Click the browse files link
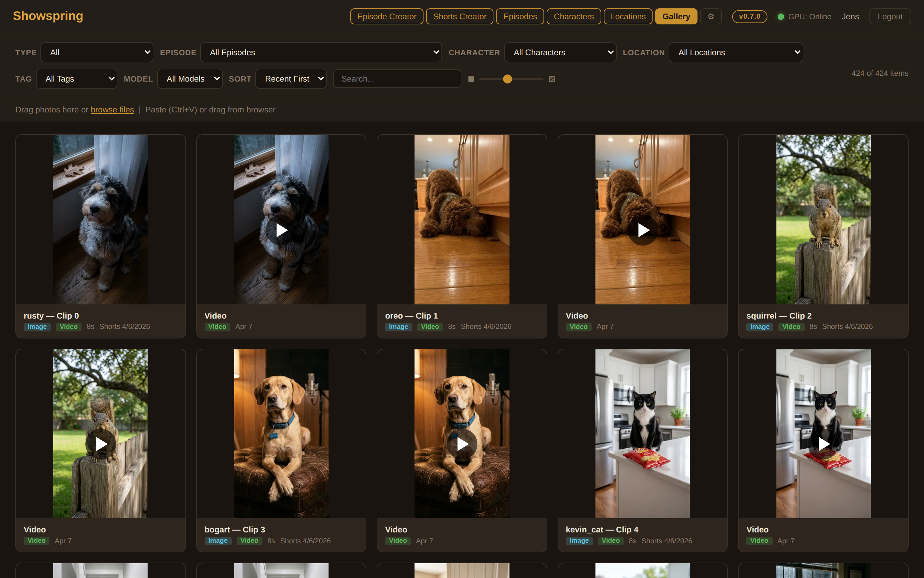This screenshot has width=924, height=578. click(x=112, y=110)
